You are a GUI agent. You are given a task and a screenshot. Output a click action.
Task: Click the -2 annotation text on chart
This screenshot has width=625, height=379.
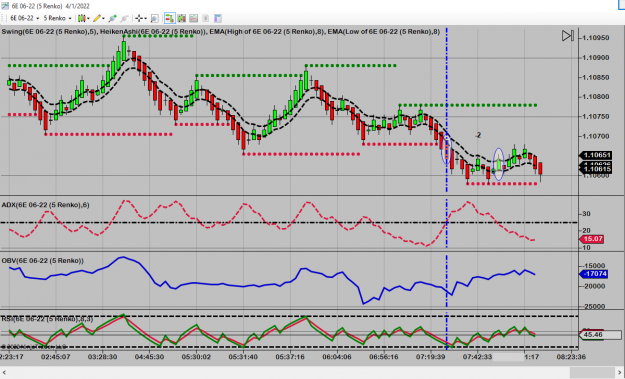478,135
